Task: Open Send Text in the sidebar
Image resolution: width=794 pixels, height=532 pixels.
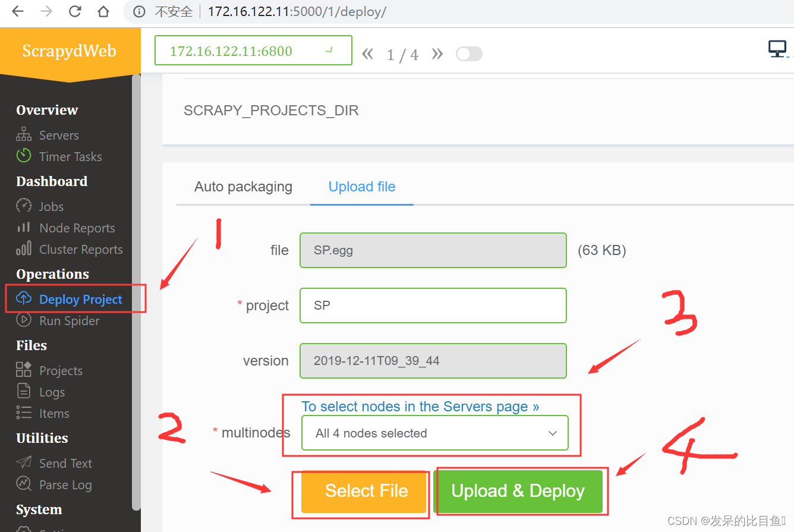Action: (x=66, y=463)
